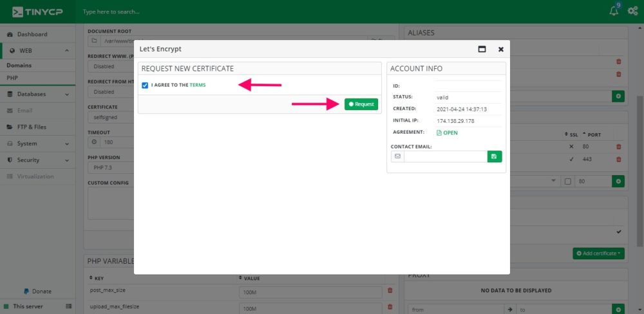Sort PHP variables by VALUE column

coord(250,279)
